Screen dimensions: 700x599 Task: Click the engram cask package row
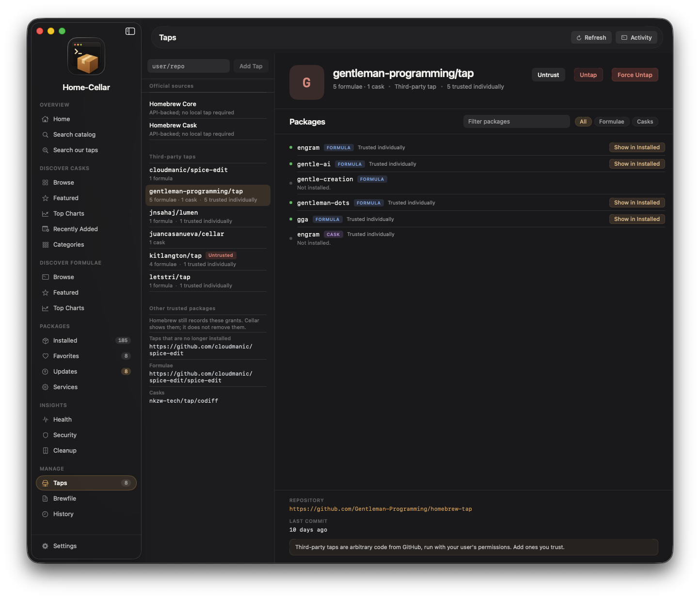477,238
